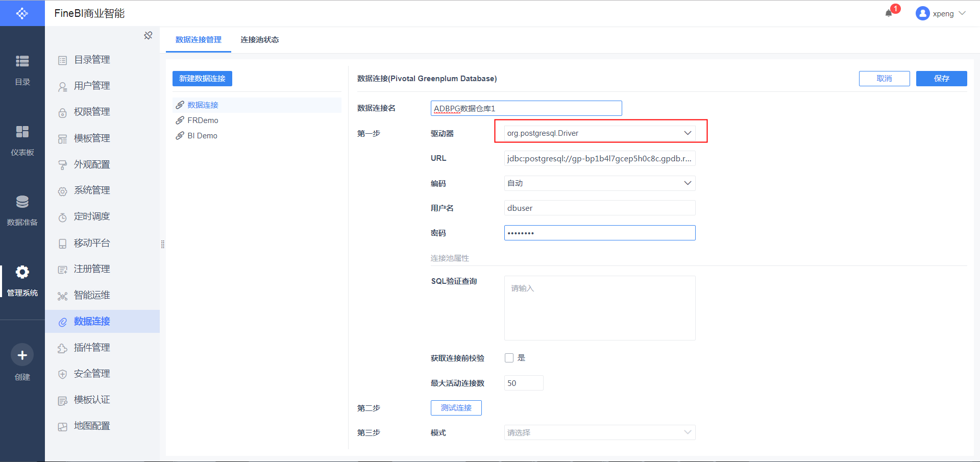Click the 数据连接 link icon in menu
The image size is (980, 462).
click(x=62, y=322)
